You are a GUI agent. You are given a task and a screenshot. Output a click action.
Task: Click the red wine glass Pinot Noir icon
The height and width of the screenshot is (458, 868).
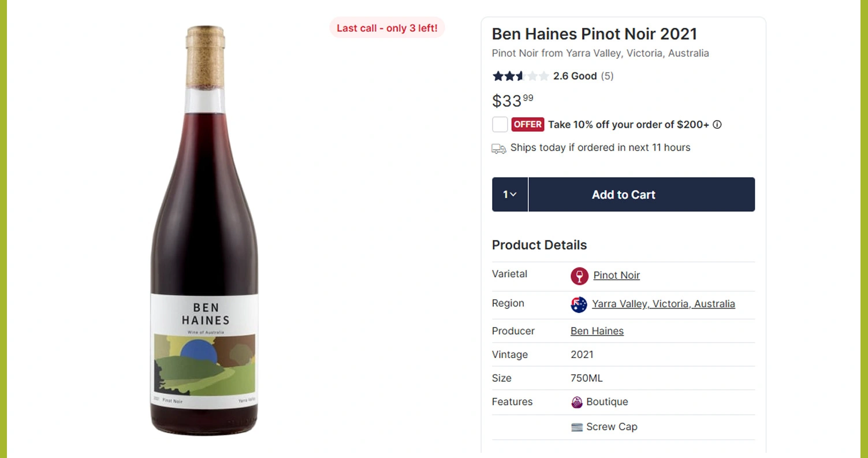tap(579, 275)
